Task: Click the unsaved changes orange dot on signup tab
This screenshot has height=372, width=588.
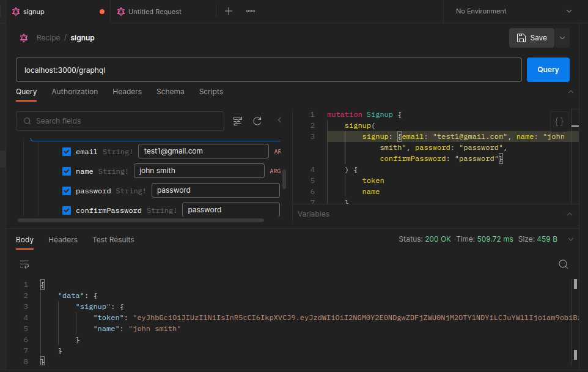Action: [x=102, y=12]
